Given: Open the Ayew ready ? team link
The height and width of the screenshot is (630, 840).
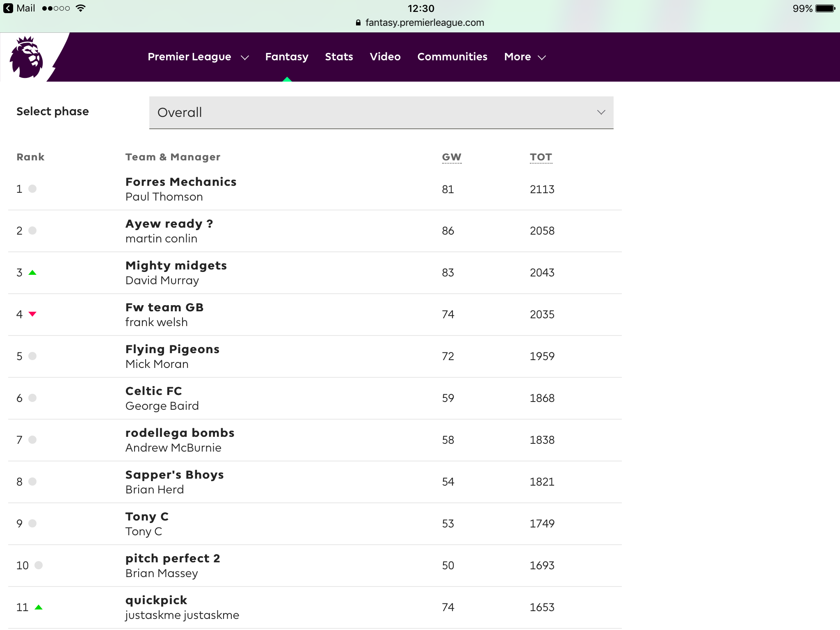Looking at the screenshot, I should (169, 224).
